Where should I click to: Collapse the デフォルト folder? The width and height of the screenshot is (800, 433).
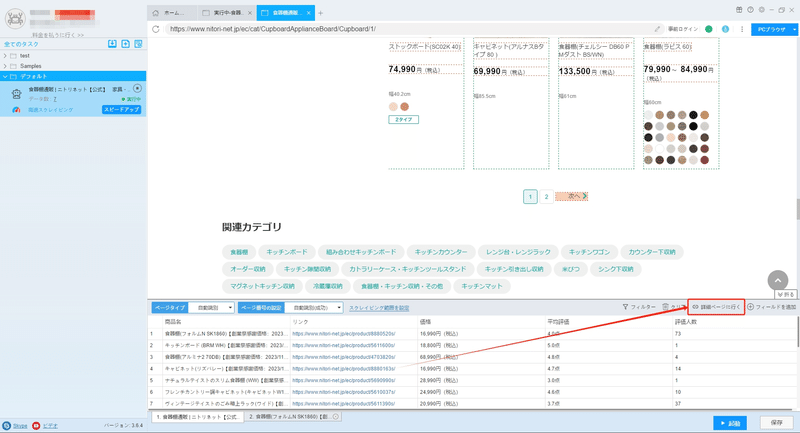click(5, 77)
